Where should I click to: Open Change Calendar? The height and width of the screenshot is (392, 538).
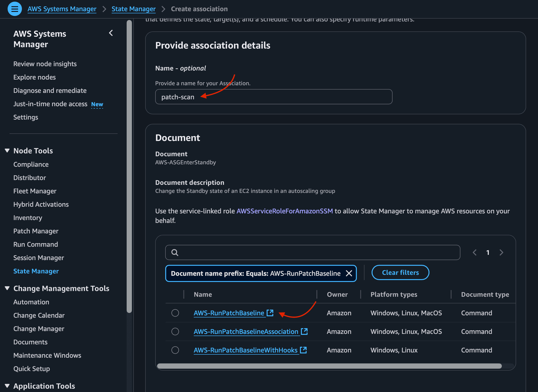coord(39,315)
